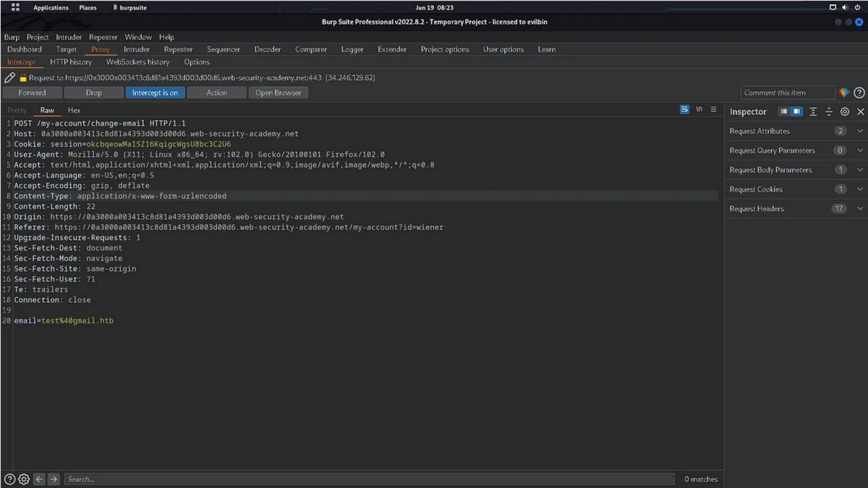Screen dimensions: 868x488
Task: Go to next search match arrow
Action: click(54, 479)
